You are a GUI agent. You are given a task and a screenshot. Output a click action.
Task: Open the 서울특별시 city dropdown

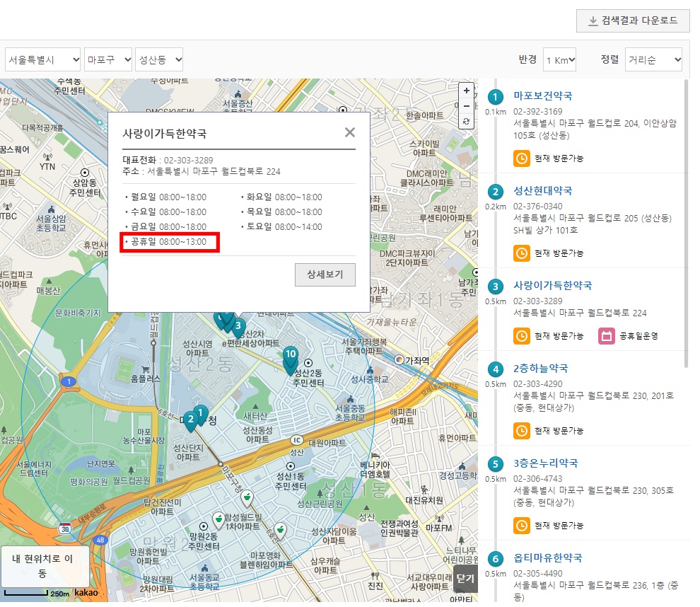pyautogui.click(x=43, y=59)
